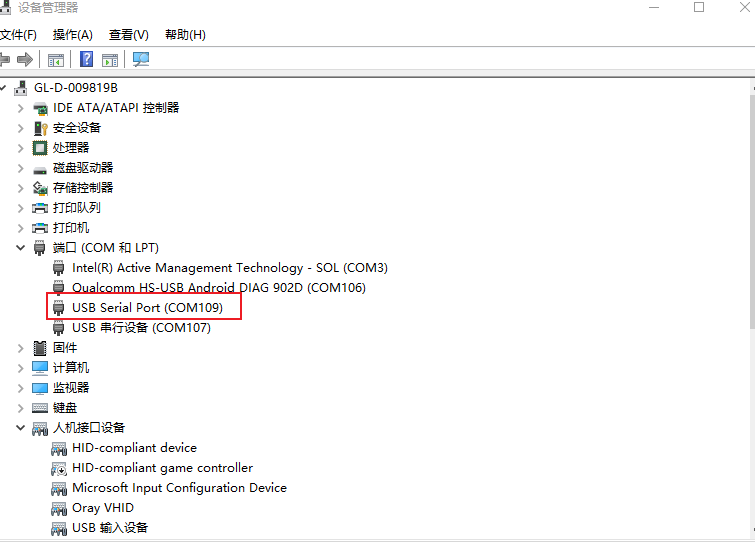
Task: Click the show/hide console tree icon
Action: 56,60
